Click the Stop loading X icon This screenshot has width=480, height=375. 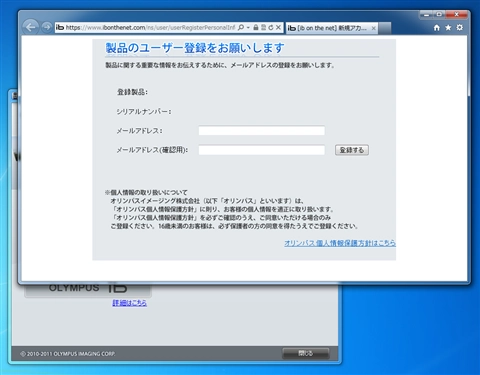tap(278, 28)
